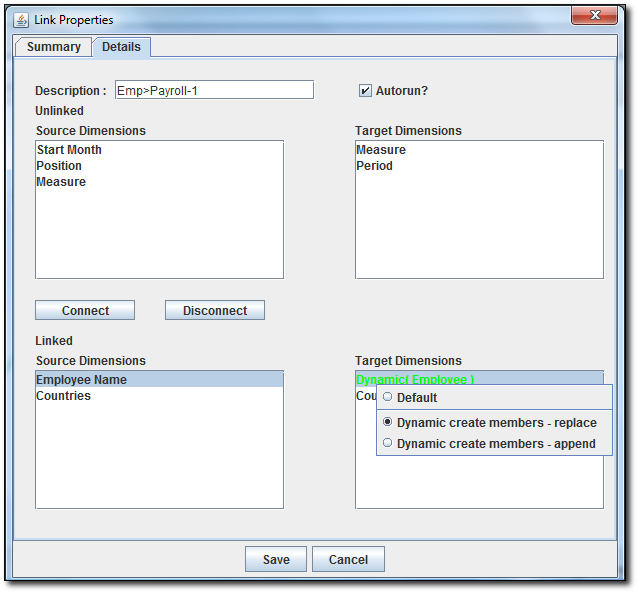This screenshot has height=593, width=638.
Task: Click the Java icon in title bar
Action: pyautogui.click(x=21, y=20)
